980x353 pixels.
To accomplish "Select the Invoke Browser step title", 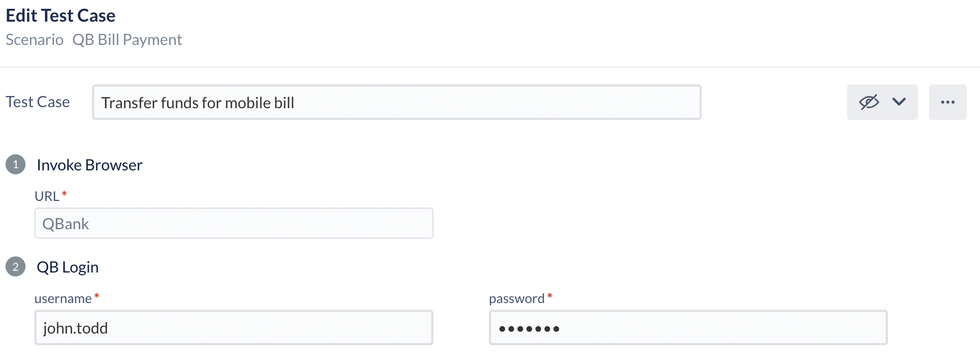I will pos(89,165).
